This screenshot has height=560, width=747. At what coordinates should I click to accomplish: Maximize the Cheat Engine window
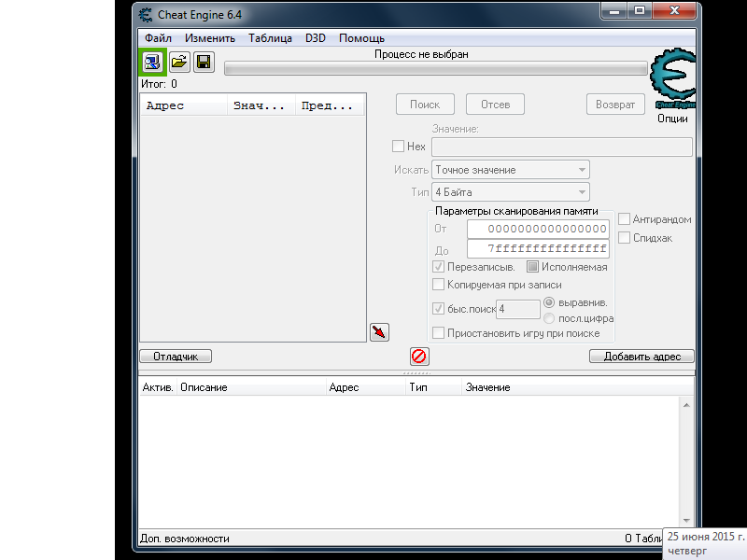click(x=640, y=11)
